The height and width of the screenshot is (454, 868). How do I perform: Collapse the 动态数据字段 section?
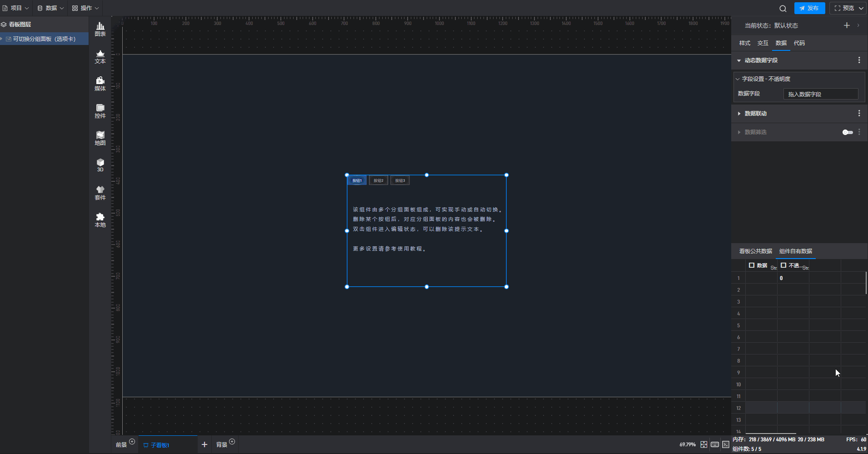pyautogui.click(x=739, y=60)
